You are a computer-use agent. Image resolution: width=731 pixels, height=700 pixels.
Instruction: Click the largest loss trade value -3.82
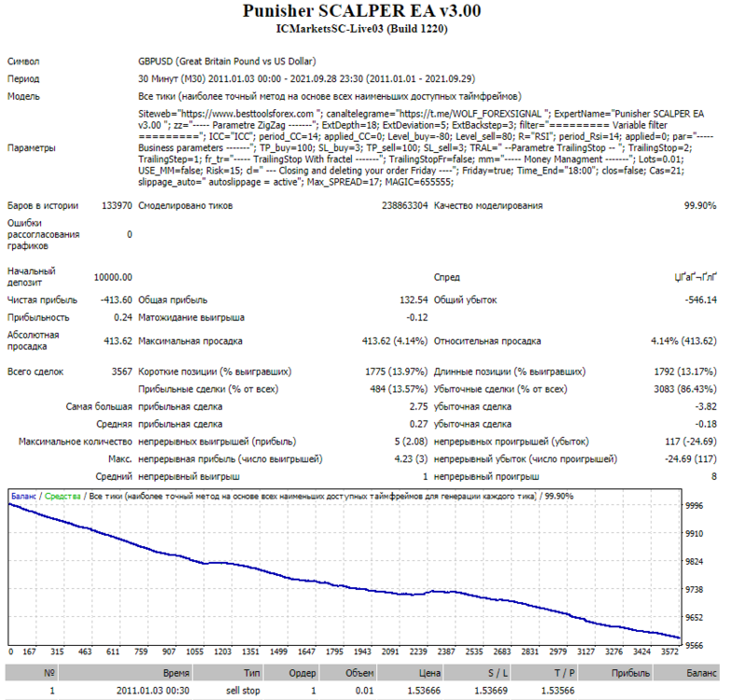click(707, 406)
